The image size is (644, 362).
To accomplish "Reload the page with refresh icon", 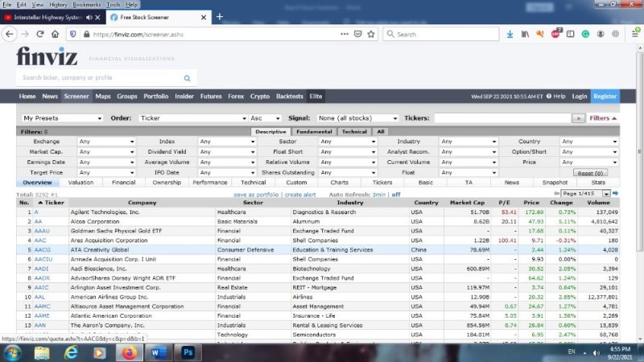I will point(39,34).
